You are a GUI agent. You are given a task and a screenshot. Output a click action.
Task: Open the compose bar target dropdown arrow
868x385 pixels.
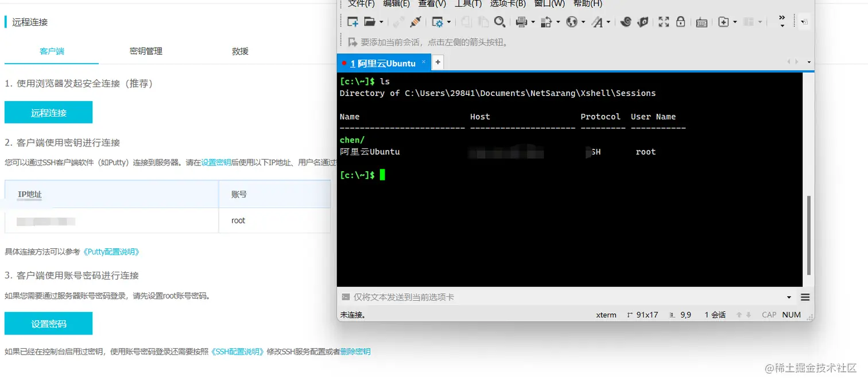pos(789,298)
